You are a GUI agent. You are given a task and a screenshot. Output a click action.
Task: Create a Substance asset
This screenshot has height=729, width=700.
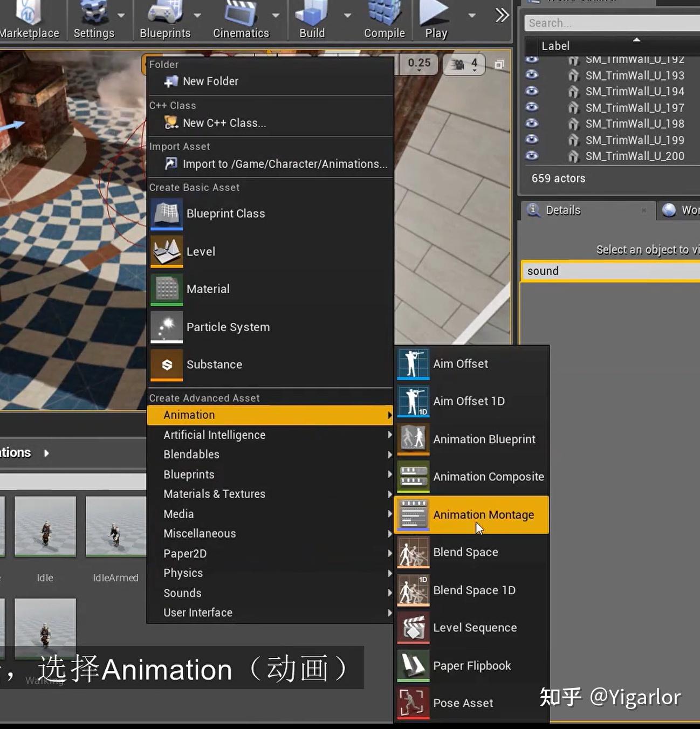coord(270,364)
